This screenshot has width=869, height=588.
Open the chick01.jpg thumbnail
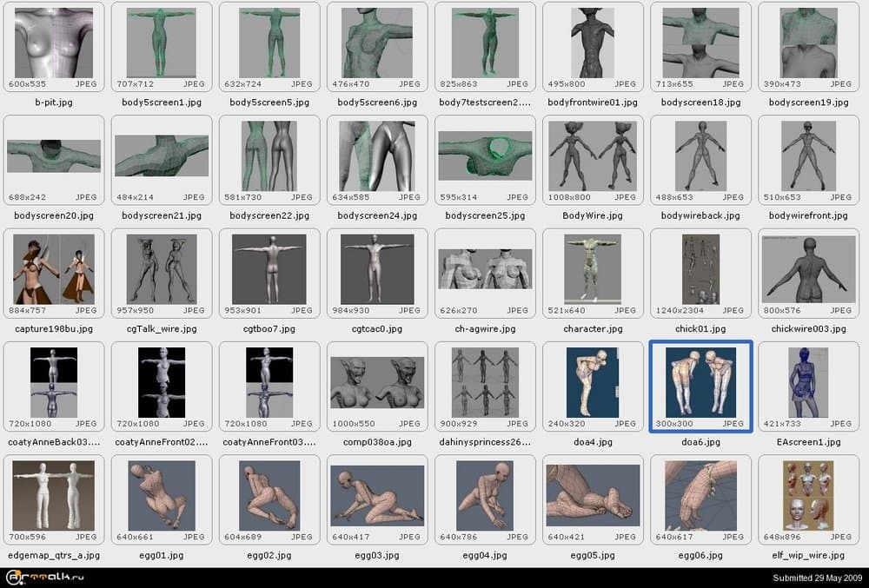tap(700, 269)
